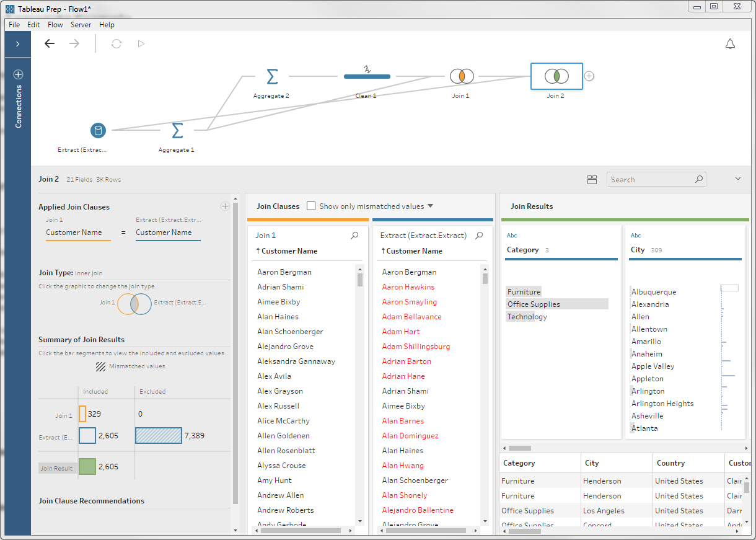The height and width of the screenshot is (540, 756).
Task: Click Extract excluded bar 7,389
Action: [x=159, y=436]
